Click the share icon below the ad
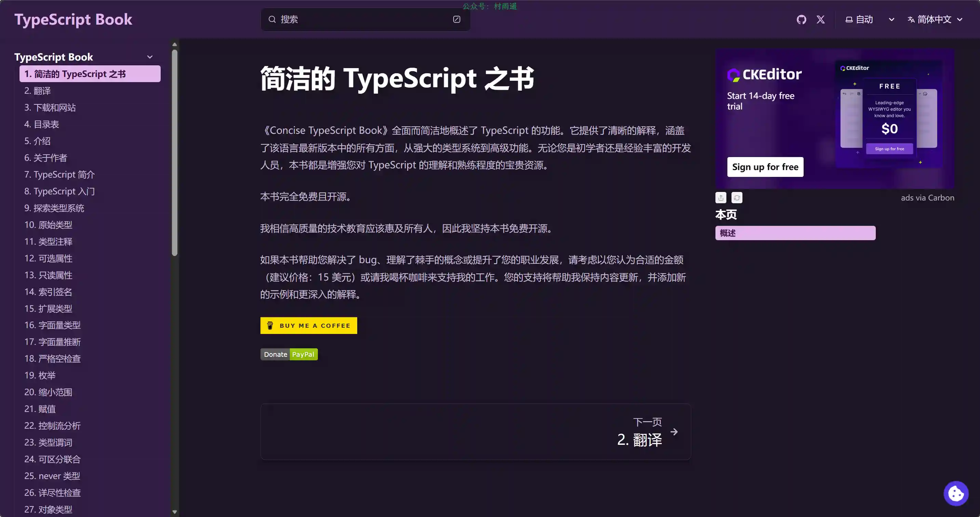 pos(721,197)
